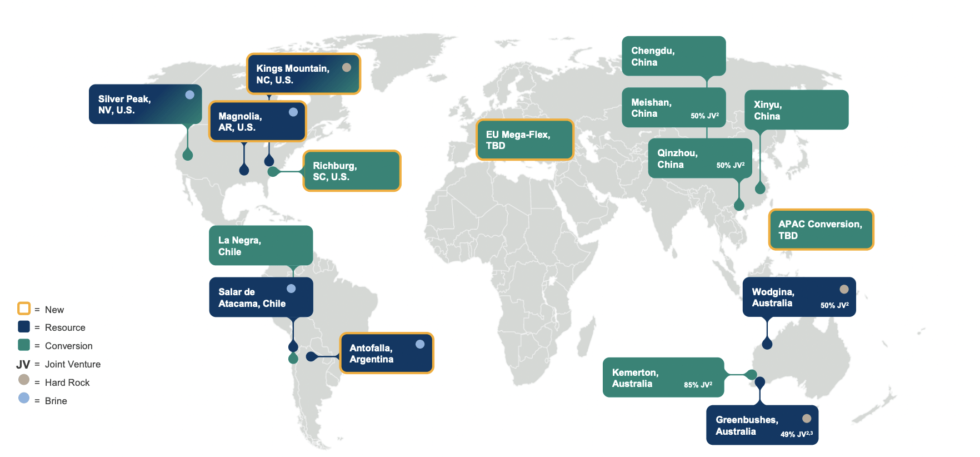Click the brine dot in Silver Peak box
The height and width of the screenshot is (457, 980).
pyautogui.click(x=190, y=95)
